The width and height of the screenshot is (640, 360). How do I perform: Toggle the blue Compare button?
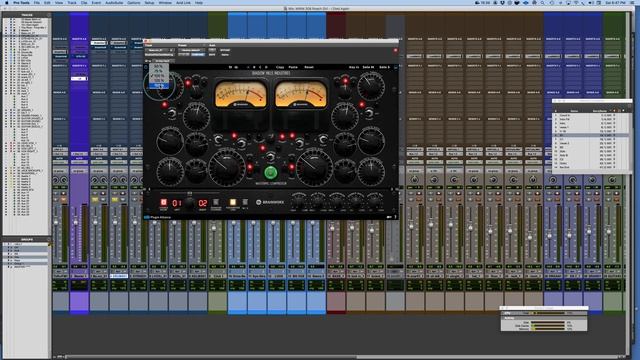[x=198, y=54]
